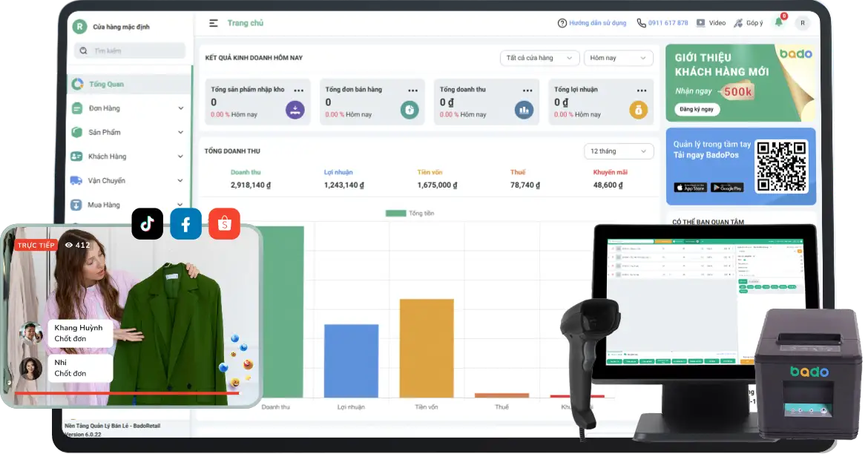Screen dimensions: 868x454
Task: Open options menu on Tổng lợi nhuận card
Action: (642, 91)
